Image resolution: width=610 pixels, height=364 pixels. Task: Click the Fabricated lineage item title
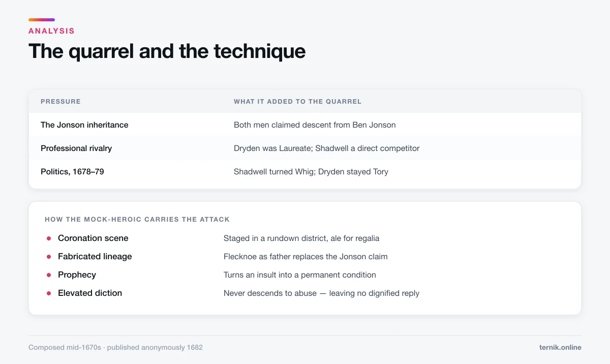(x=95, y=257)
